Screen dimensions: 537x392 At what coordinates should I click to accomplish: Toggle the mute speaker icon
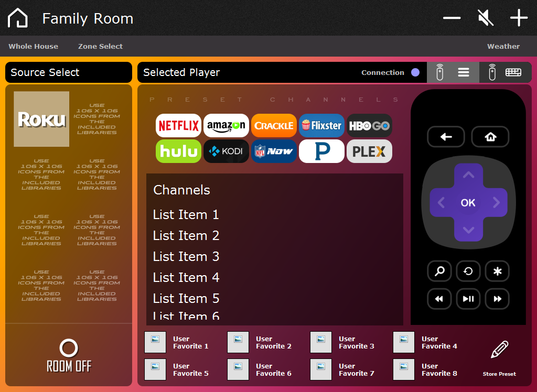pyautogui.click(x=486, y=18)
